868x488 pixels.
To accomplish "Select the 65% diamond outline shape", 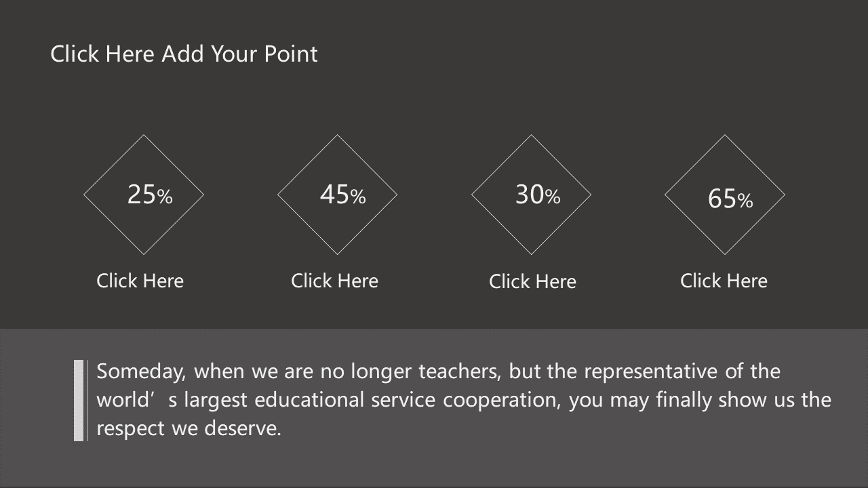I will [x=725, y=195].
